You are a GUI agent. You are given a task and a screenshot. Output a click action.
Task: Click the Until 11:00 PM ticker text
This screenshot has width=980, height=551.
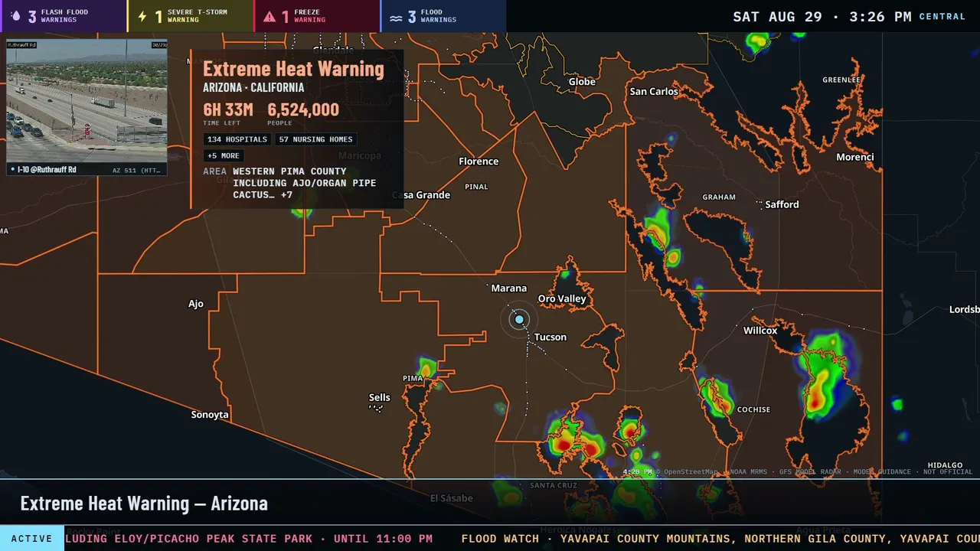(383, 539)
